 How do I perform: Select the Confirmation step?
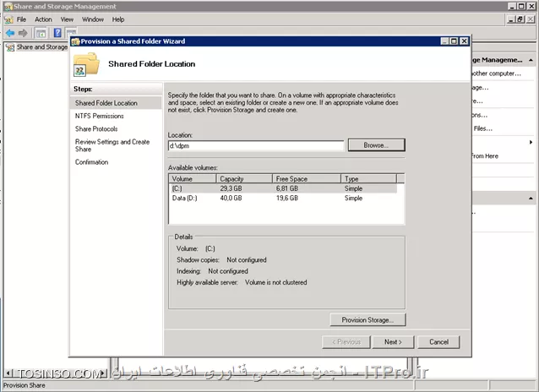[x=92, y=162]
